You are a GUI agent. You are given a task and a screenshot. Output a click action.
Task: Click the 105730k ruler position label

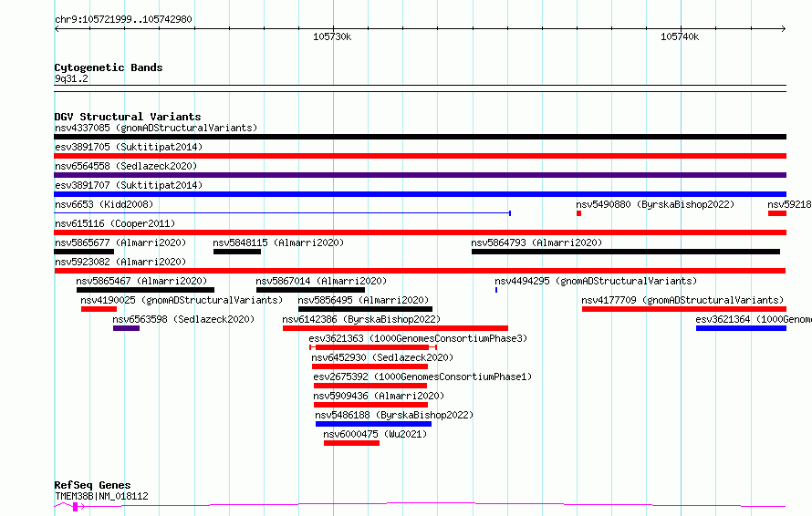pos(332,36)
